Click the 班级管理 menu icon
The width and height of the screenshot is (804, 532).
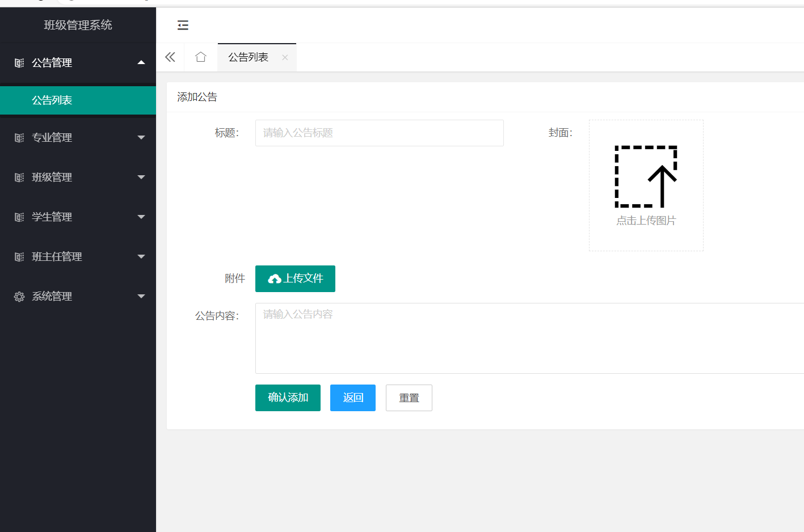pos(19,178)
